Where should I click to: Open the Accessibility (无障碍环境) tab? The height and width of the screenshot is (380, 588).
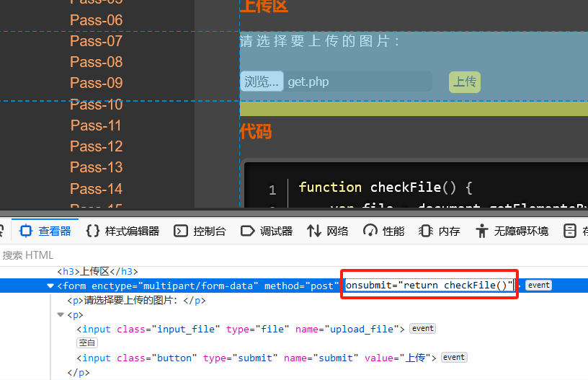[x=512, y=231]
